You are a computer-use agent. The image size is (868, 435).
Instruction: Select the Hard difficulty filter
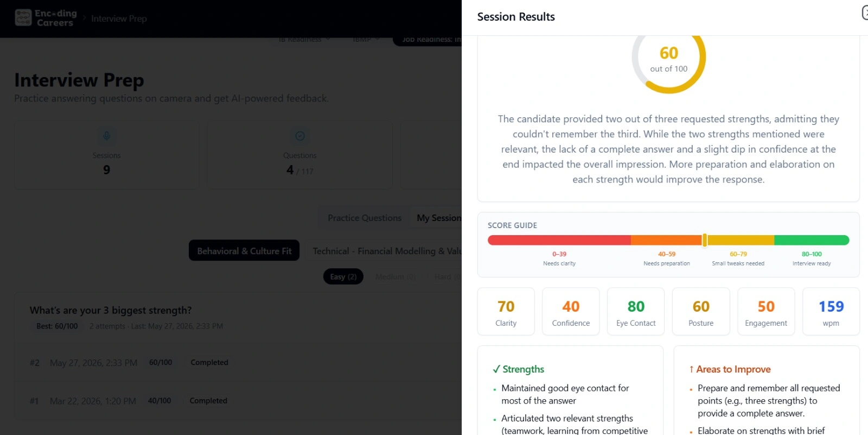point(446,277)
